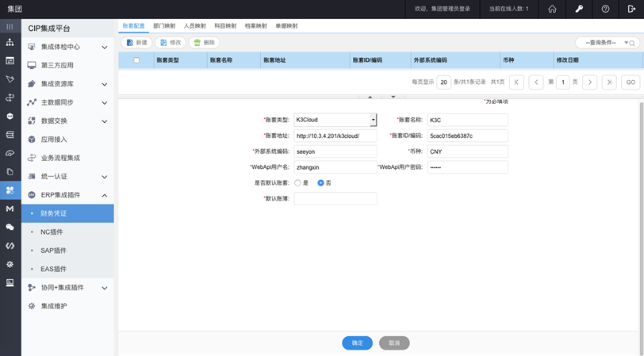
Task: Switch to the 科目映射 tab
Action: (225, 25)
